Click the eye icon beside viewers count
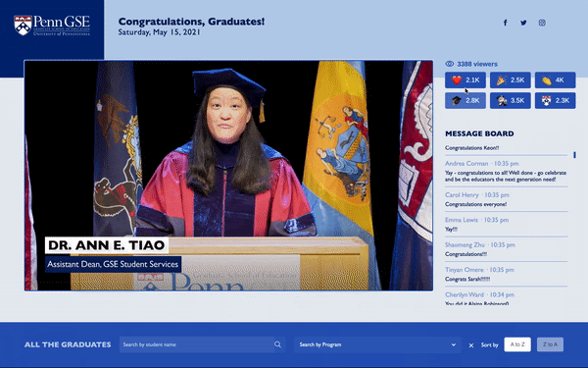This screenshot has width=588, height=368. pyautogui.click(x=449, y=64)
